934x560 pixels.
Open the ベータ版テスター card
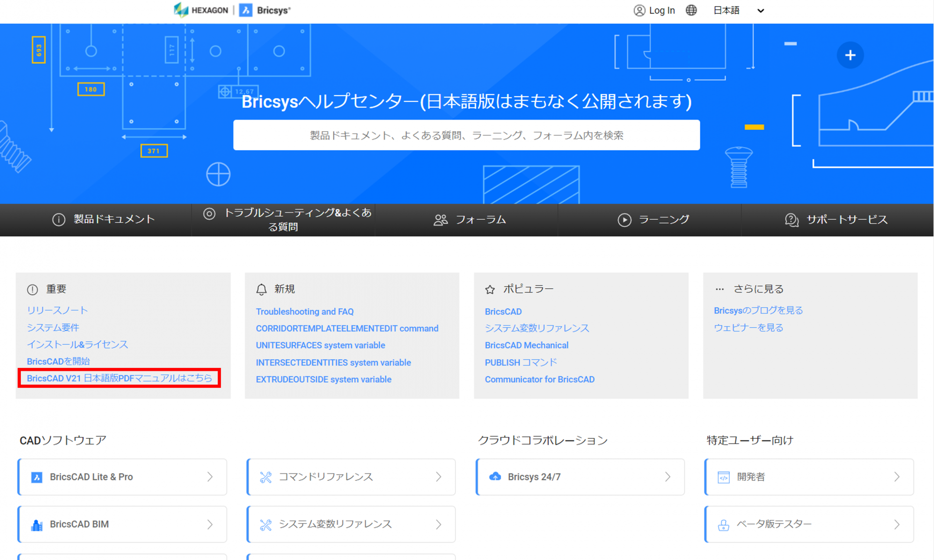(x=809, y=524)
